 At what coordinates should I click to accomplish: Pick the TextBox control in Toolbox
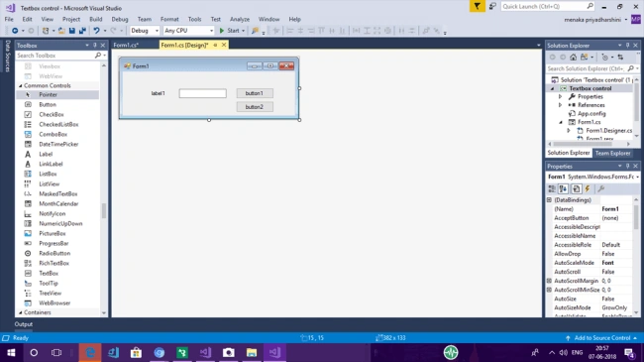(x=49, y=273)
